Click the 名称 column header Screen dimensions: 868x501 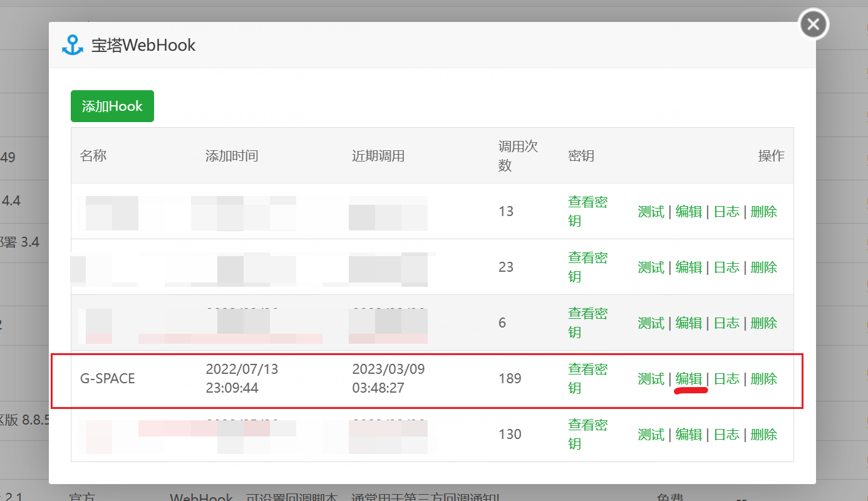tap(93, 156)
